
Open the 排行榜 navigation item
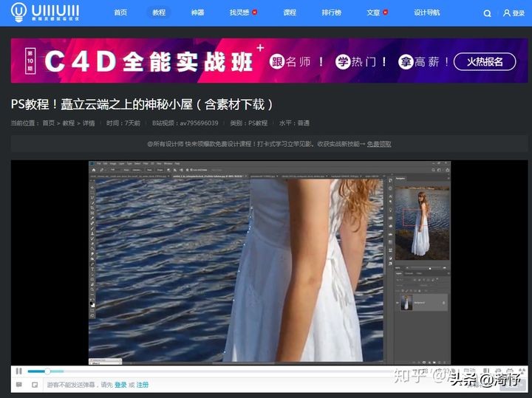[332, 13]
